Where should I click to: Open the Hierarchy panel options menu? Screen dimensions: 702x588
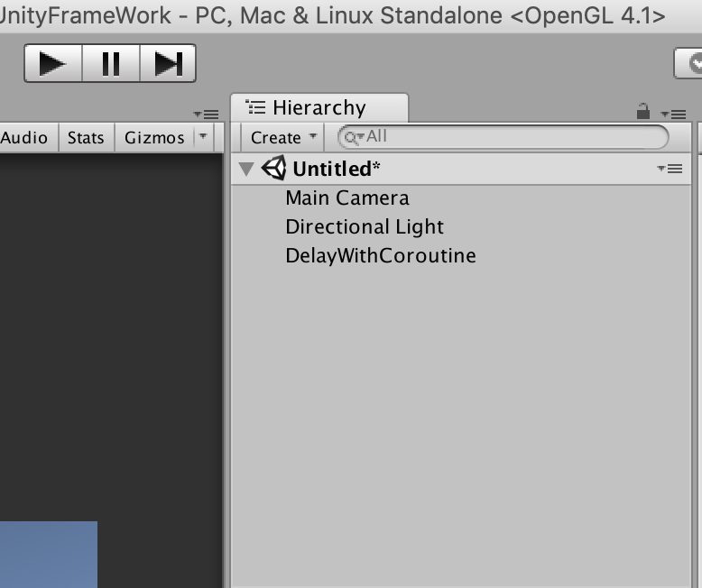673,115
